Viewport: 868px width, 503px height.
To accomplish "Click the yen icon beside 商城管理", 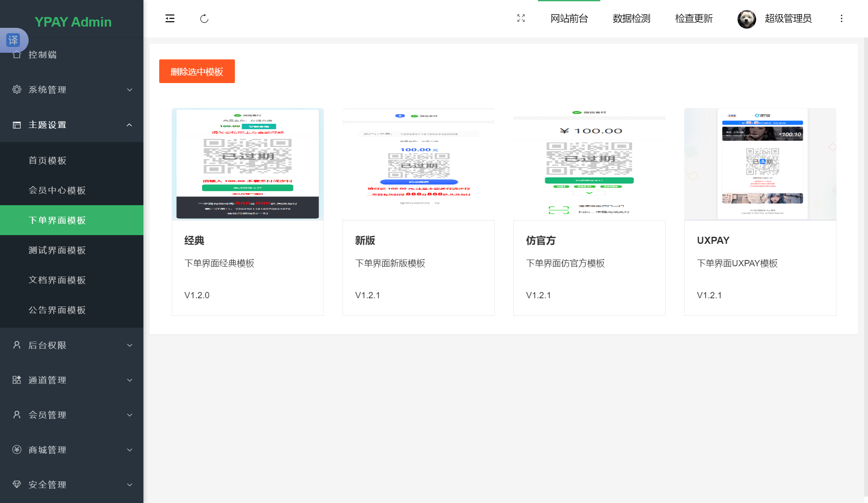I will pos(17,449).
